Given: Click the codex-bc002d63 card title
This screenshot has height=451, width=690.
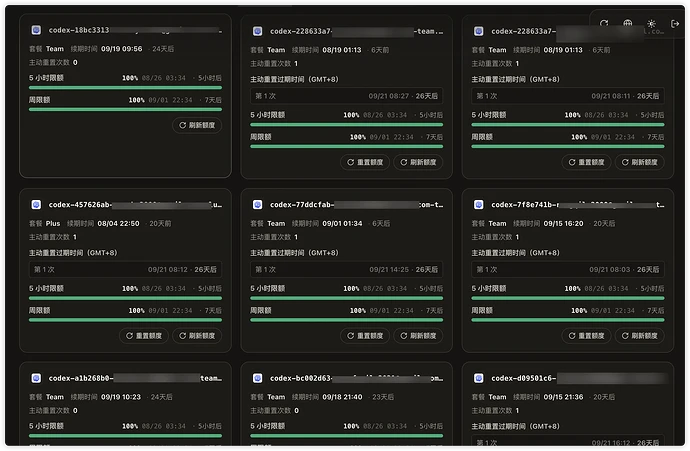Looking at the screenshot, I should (356, 378).
